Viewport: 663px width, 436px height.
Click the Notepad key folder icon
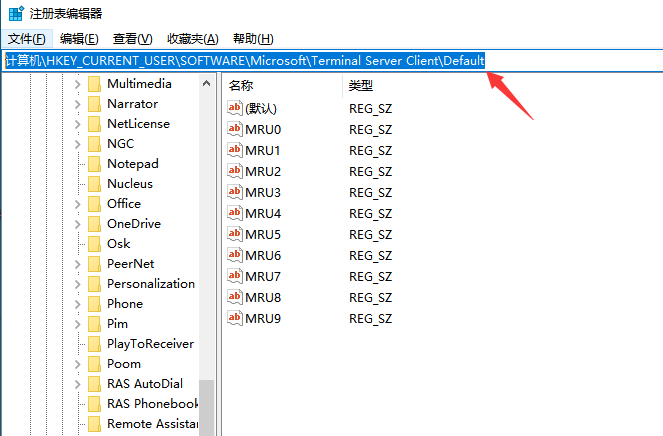(x=95, y=164)
